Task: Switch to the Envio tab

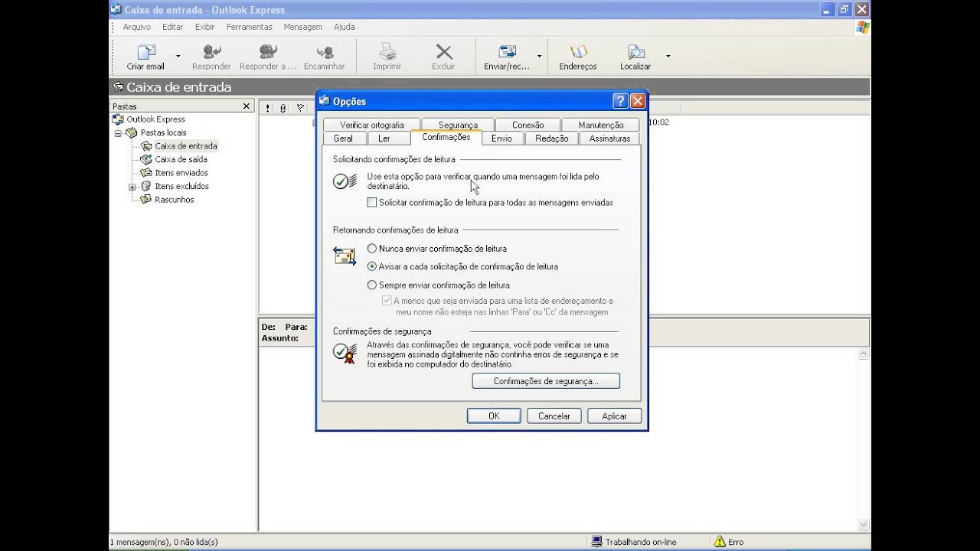Action: [x=501, y=139]
